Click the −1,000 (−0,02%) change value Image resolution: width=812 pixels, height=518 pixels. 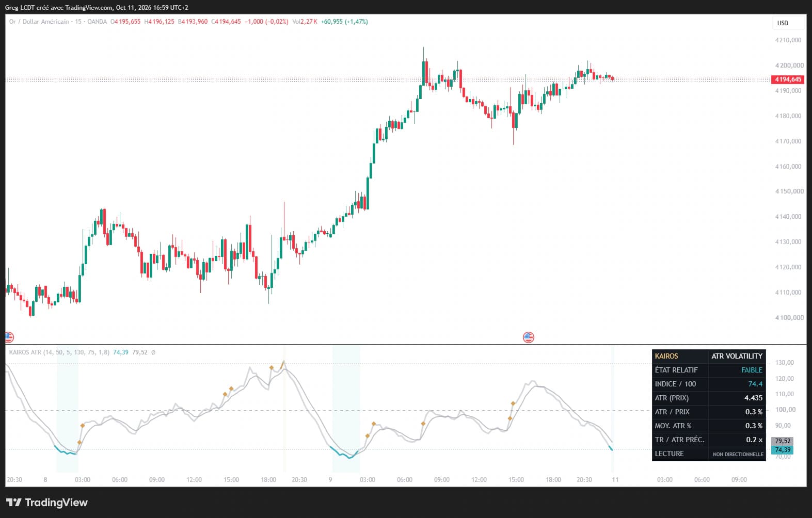pos(266,22)
